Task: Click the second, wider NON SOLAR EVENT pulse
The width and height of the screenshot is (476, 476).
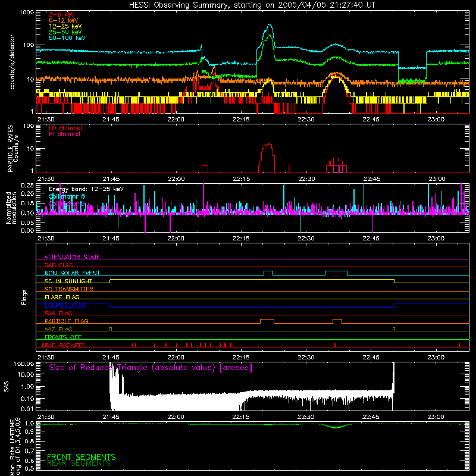Action: (336, 273)
